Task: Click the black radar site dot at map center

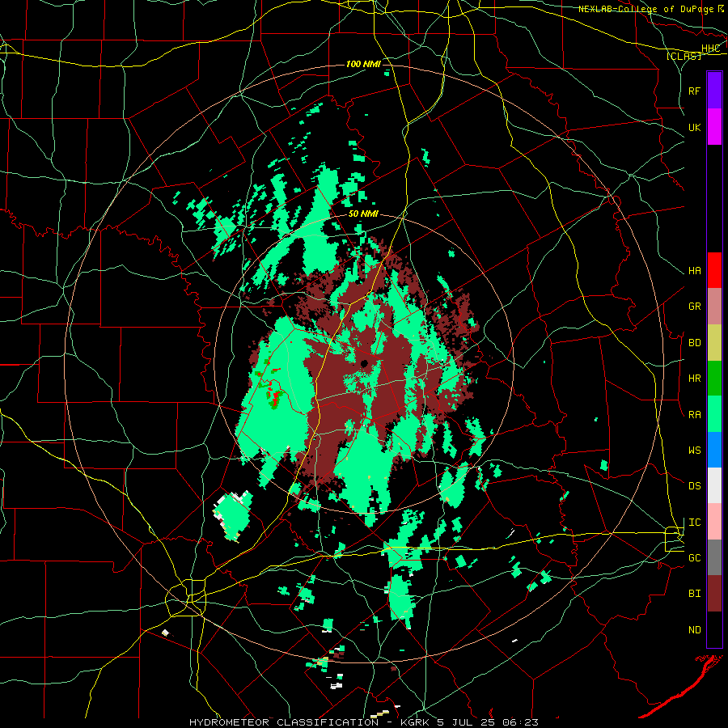Action: click(364, 363)
